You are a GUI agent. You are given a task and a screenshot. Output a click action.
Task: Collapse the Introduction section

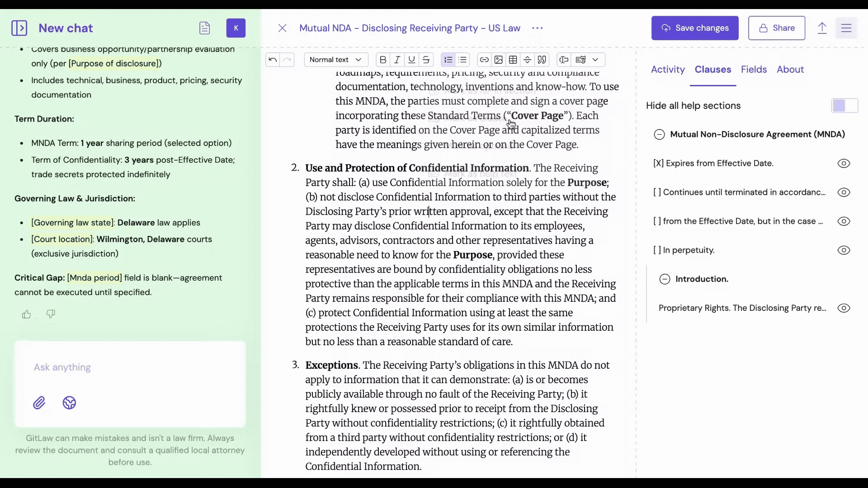point(665,279)
